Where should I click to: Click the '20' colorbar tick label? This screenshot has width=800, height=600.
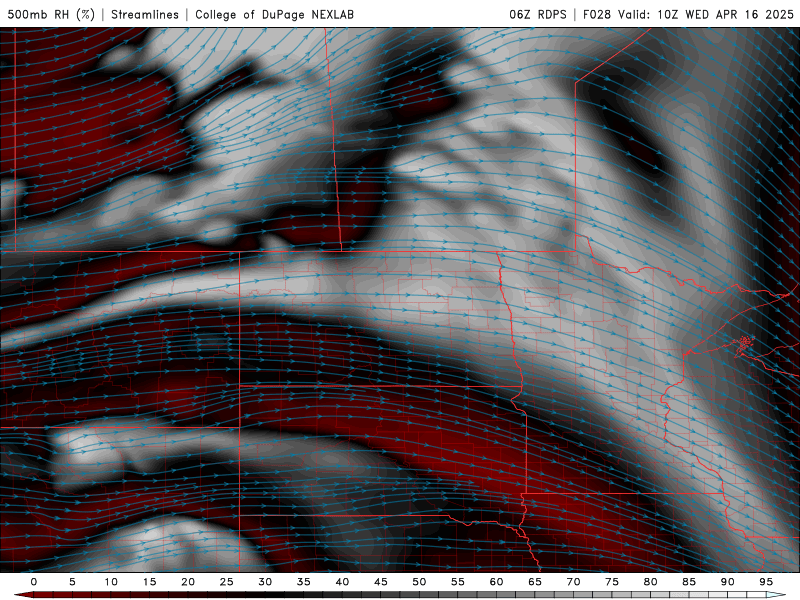pyautogui.click(x=188, y=582)
